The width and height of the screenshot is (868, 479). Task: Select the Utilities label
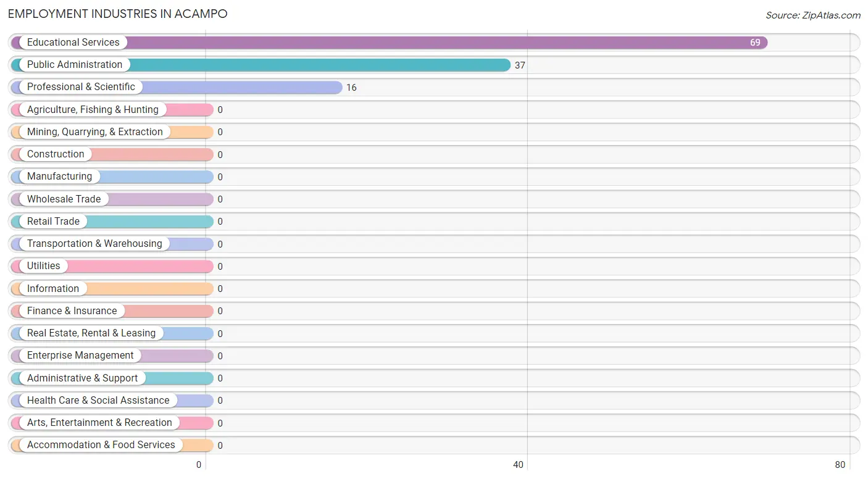44,266
